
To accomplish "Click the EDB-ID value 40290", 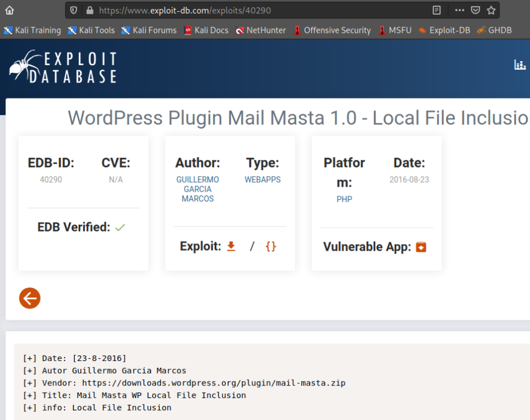I will [51, 179].
